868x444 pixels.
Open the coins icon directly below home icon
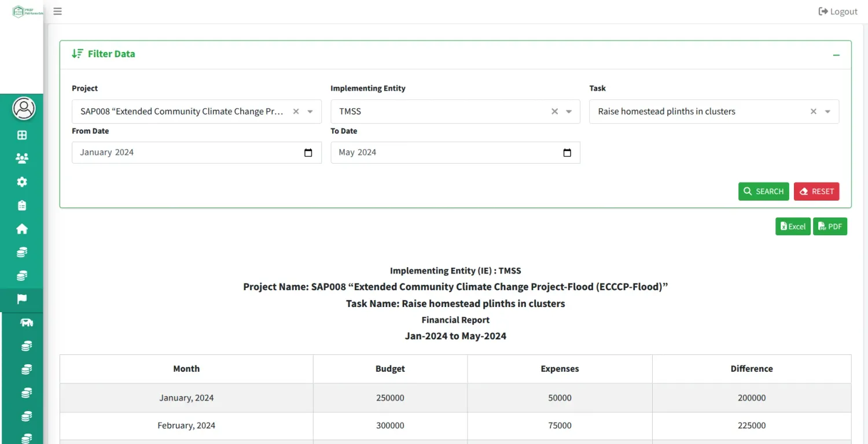[22, 252]
